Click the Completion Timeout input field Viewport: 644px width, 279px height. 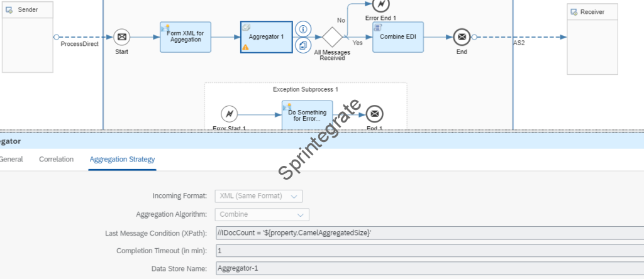point(428,251)
